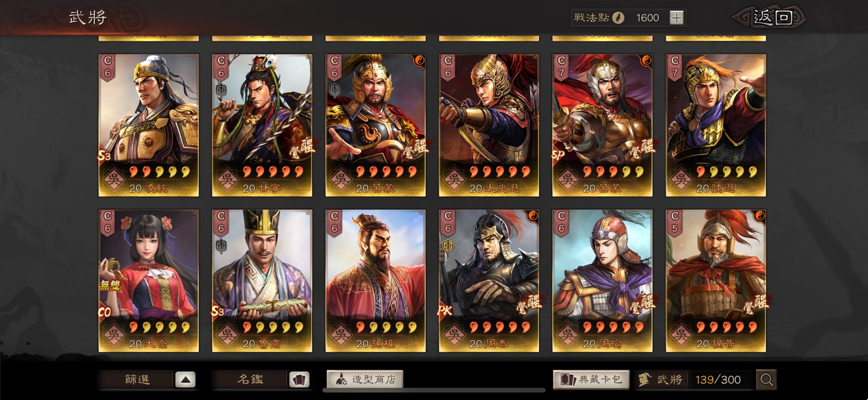868x400 pixels.
Task: Tap the tactic points coin icon
Action: click(618, 18)
